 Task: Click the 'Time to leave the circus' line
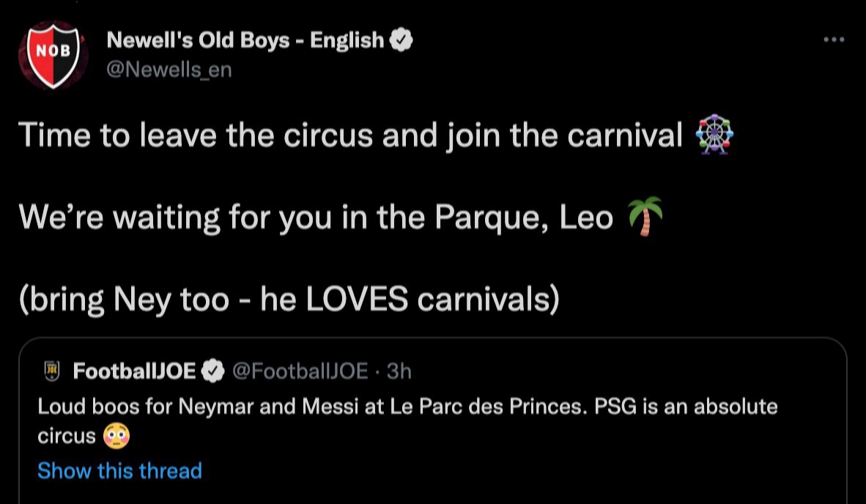pyautogui.click(x=350, y=136)
